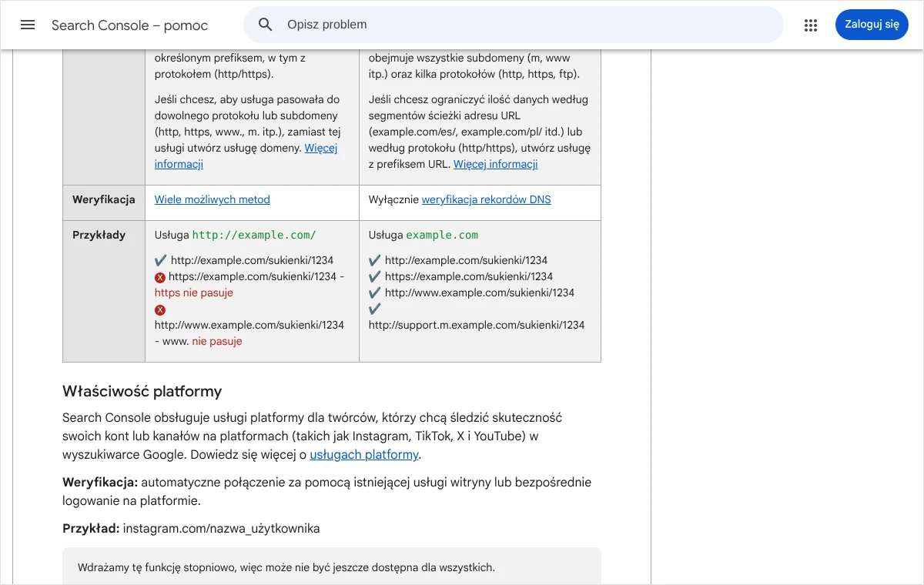The width and height of the screenshot is (924, 585).
Task: Open the hamburger main menu
Action: click(28, 25)
